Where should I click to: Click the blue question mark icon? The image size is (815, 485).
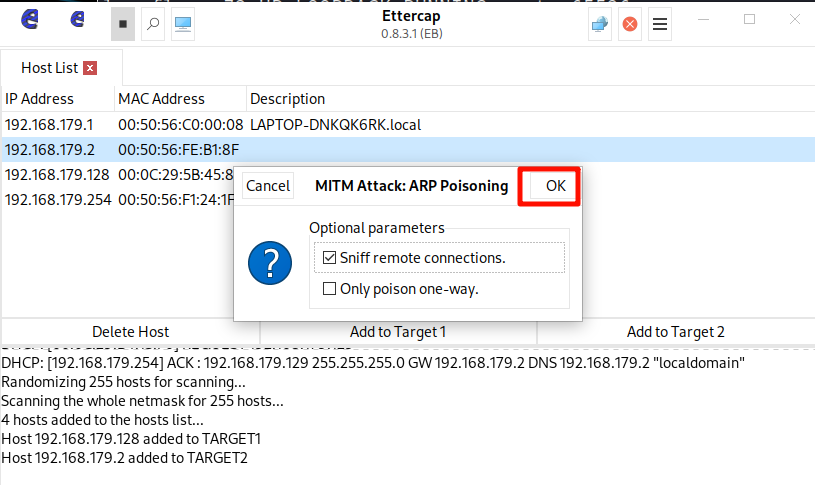270,264
